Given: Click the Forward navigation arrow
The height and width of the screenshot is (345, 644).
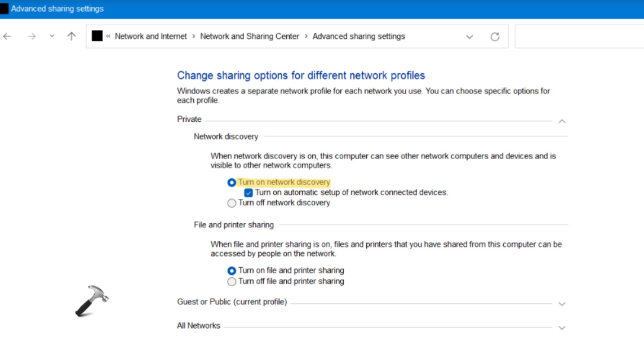Looking at the screenshot, I should tap(32, 37).
